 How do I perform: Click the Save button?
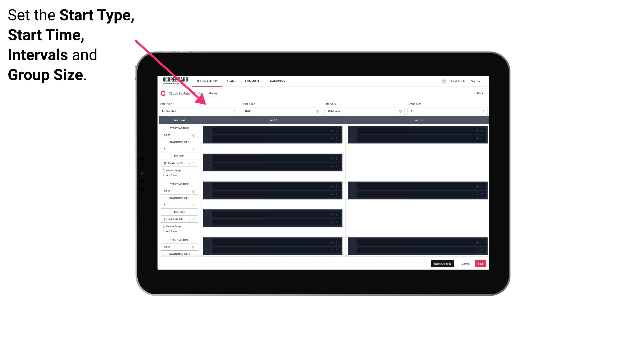tap(480, 263)
